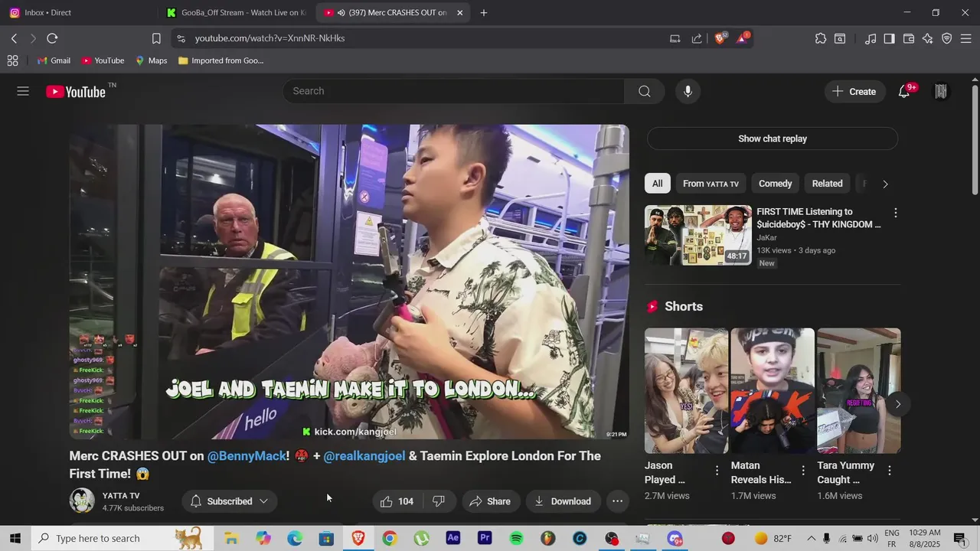Close the Merc CRASHES OUT tab

(x=459, y=12)
